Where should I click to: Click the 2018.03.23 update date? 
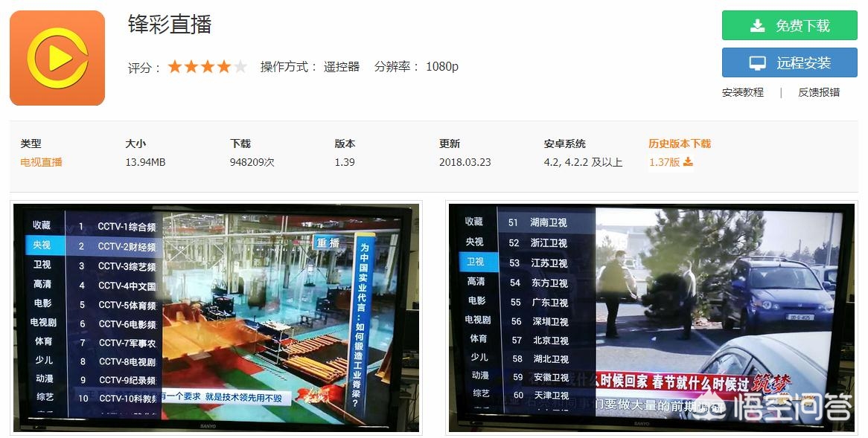tap(465, 162)
